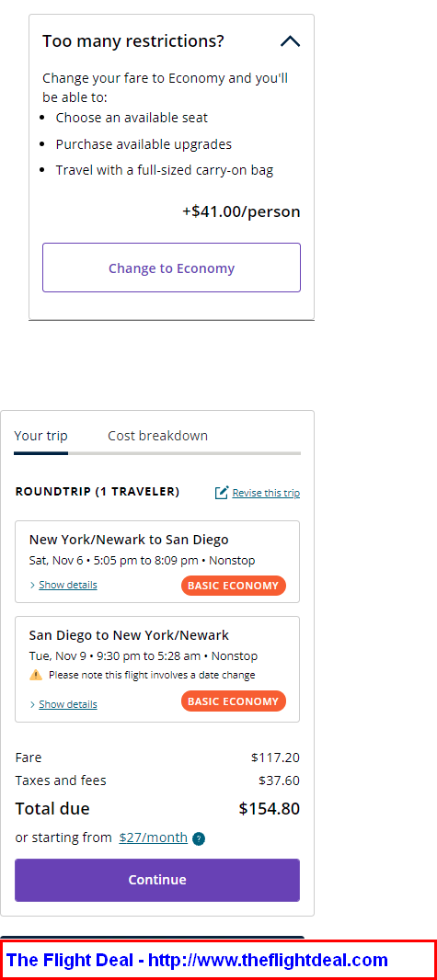Click the return flight Show details chevron
The height and width of the screenshot is (980, 437).
[32, 704]
